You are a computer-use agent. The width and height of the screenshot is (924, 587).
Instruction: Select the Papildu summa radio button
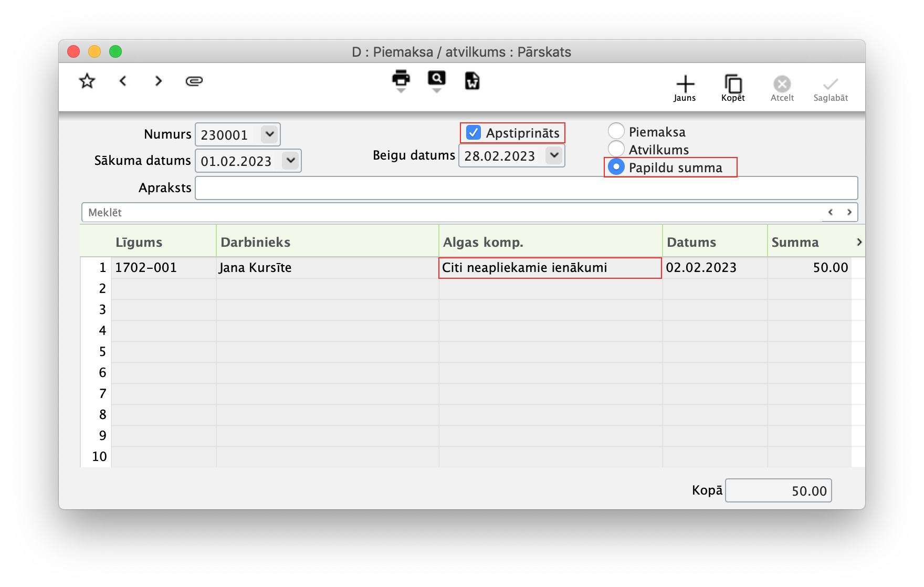616,167
